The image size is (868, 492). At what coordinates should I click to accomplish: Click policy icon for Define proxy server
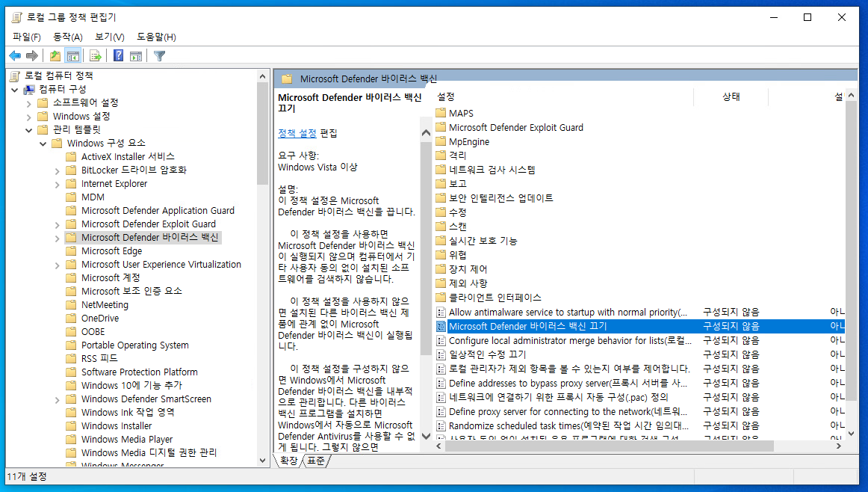point(441,412)
